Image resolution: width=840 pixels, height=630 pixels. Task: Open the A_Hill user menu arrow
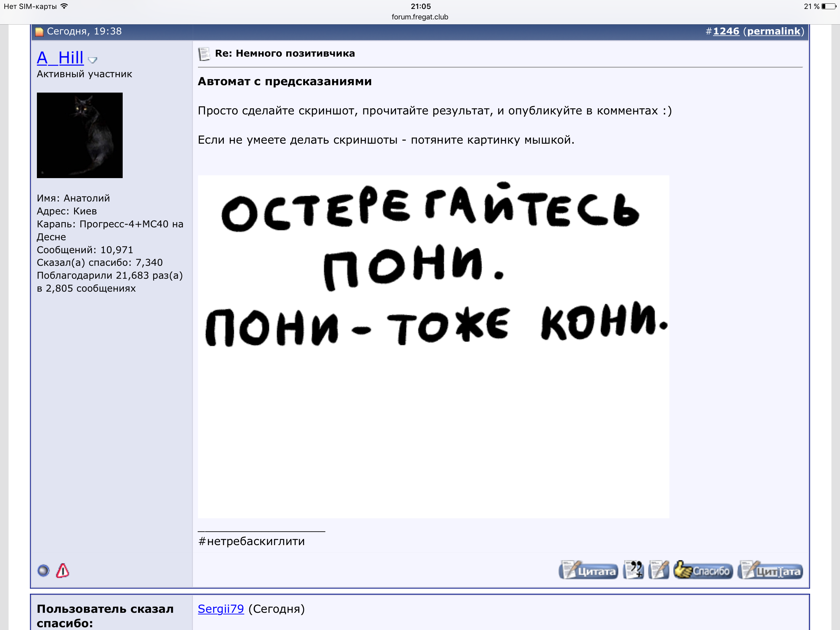point(92,60)
